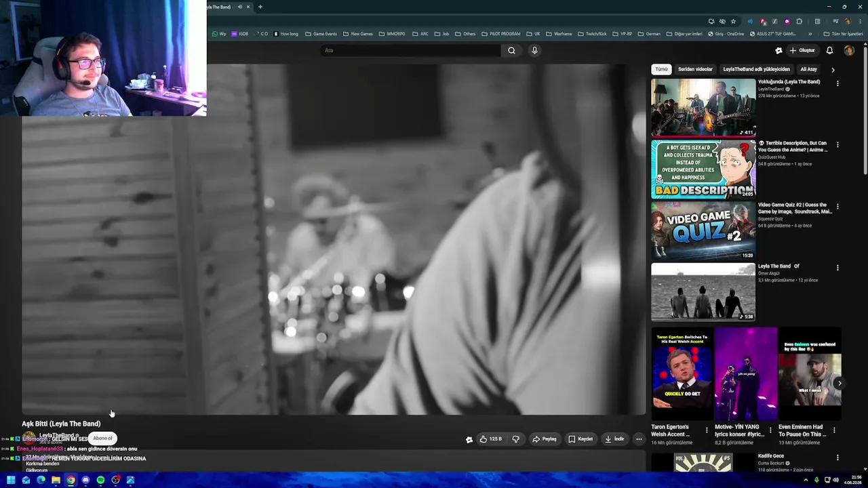Image resolution: width=868 pixels, height=488 pixels.
Task: Open the MMORPG bookmark folder
Action: (x=391, y=34)
